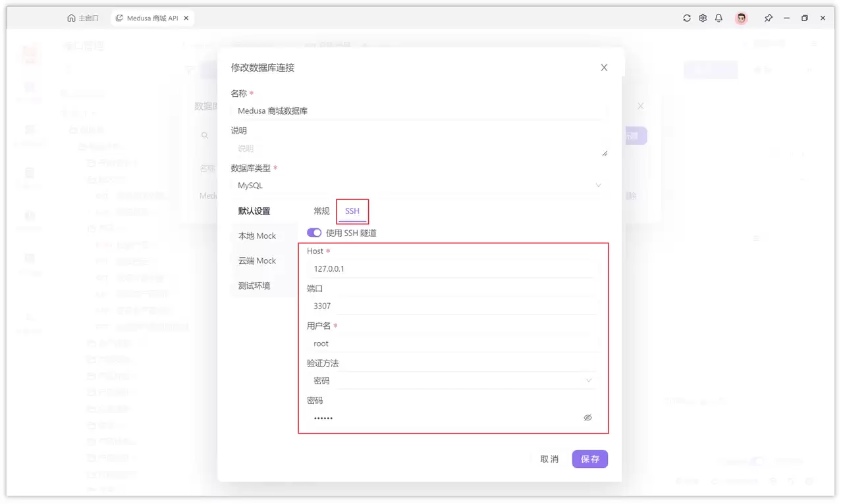Click the 用户名 field showing root
The height and width of the screenshot is (504, 843).
pos(452,343)
